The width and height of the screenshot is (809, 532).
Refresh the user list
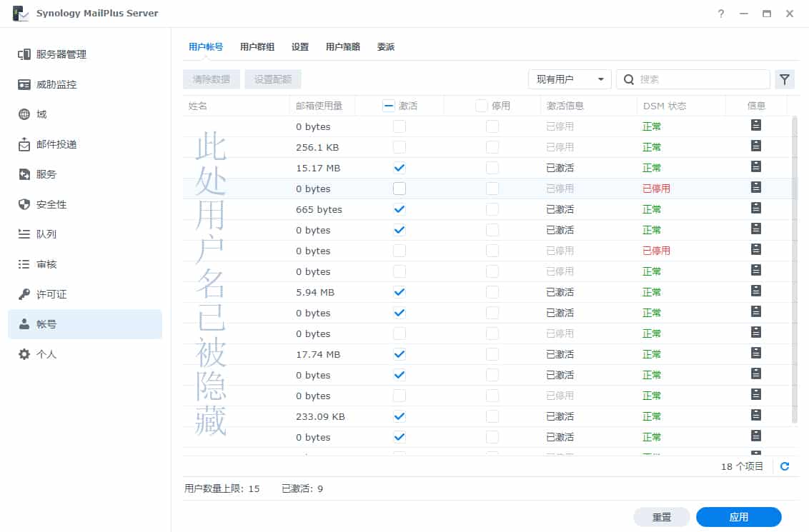pos(785,466)
